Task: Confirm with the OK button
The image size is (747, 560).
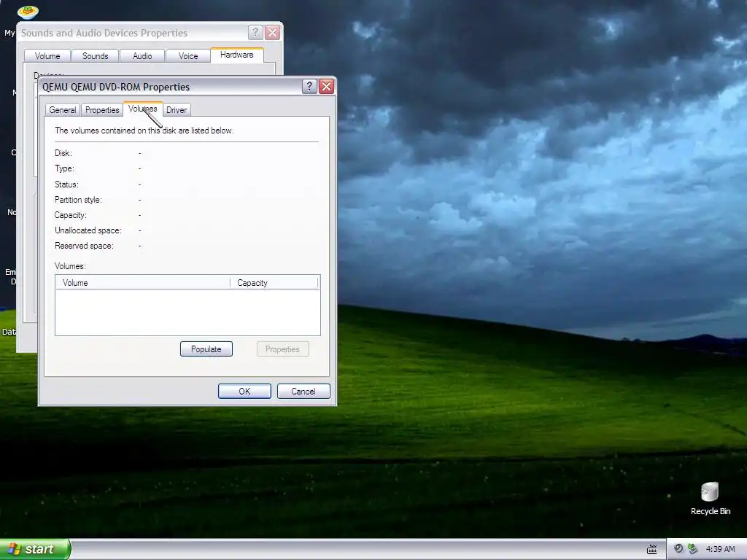Action: point(244,392)
